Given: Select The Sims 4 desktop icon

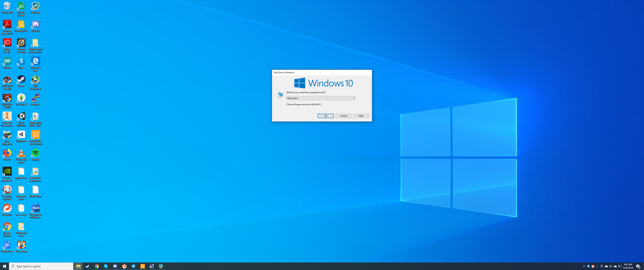Looking at the screenshot, I should point(21,100).
